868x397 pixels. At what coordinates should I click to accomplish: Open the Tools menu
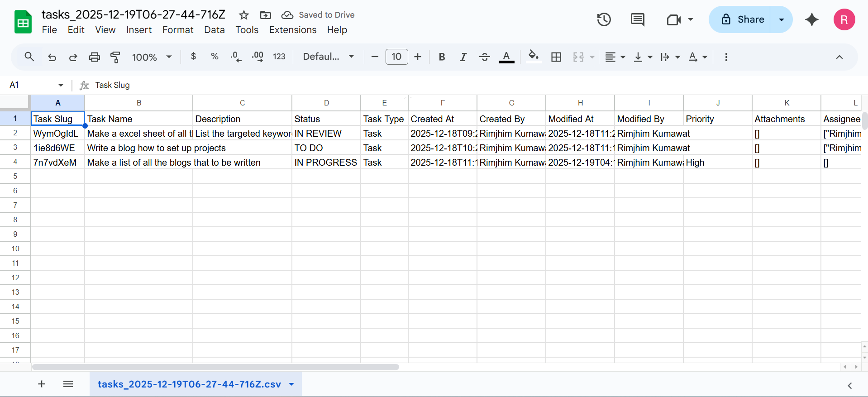click(247, 30)
